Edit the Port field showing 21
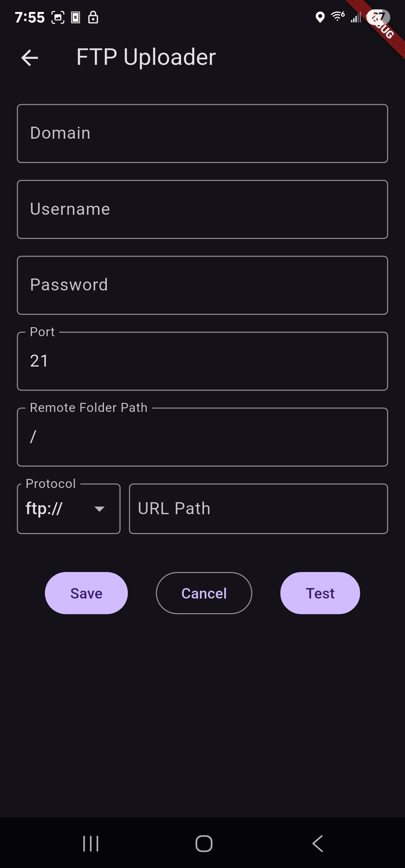405x868 pixels. [x=202, y=361]
